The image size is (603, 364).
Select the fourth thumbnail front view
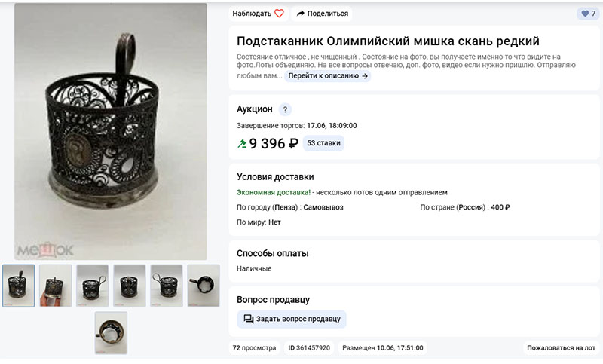pyautogui.click(x=130, y=286)
